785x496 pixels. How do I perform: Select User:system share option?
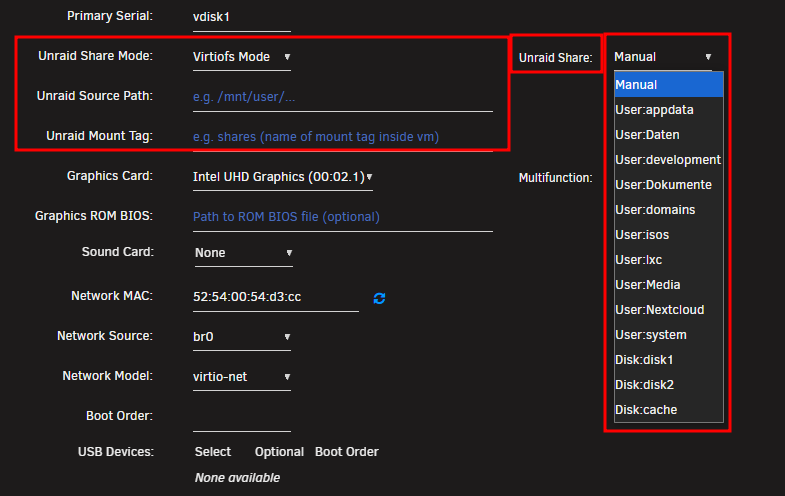pos(668,335)
